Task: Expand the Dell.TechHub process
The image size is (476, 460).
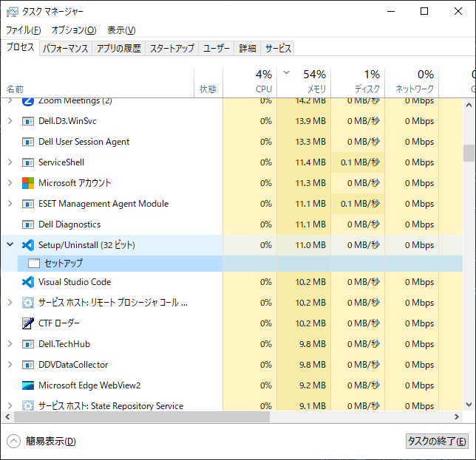Action: [10, 344]
